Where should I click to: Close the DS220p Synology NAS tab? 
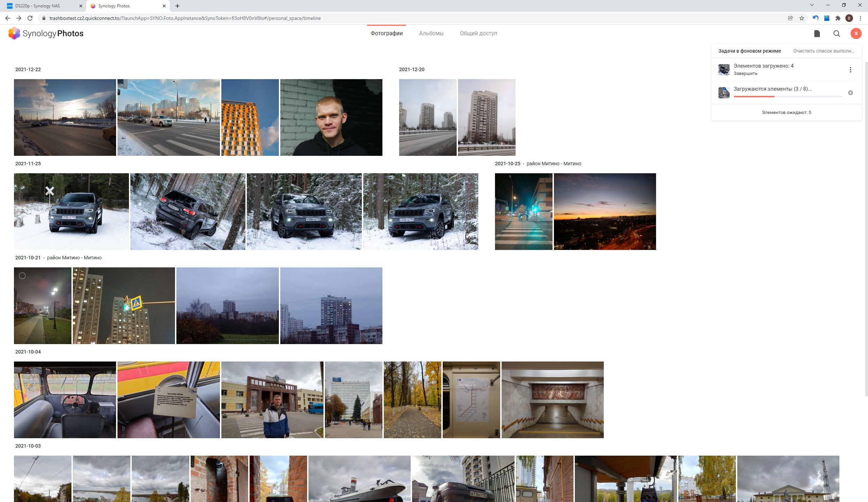(x=81, y=6)
